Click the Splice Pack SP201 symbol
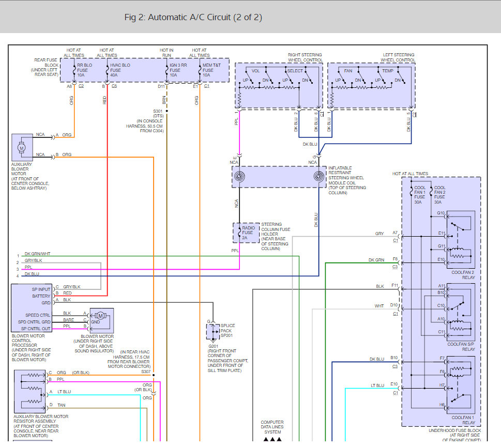This screenshot has height=448, width=501. tap(213, 332)
